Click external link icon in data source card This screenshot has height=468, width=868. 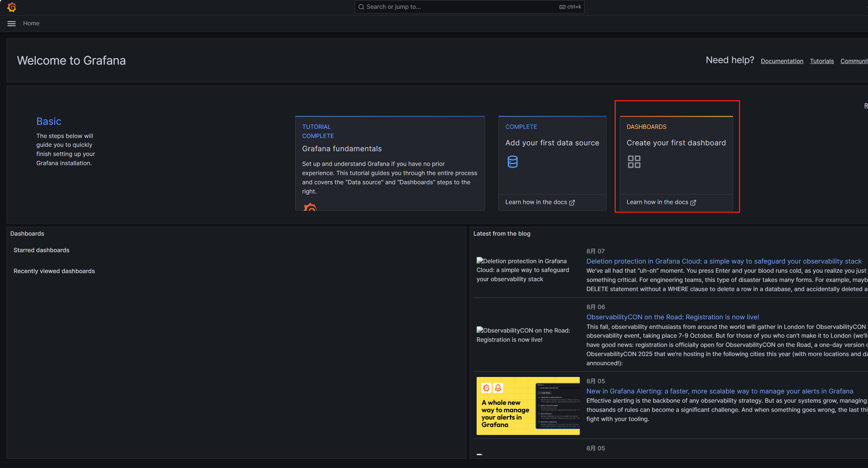572,203
